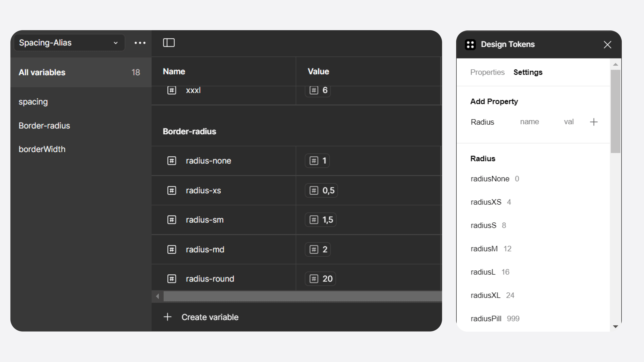Select the borderWidth group in sidebar

pyautogui.click(x=42, y=149)
